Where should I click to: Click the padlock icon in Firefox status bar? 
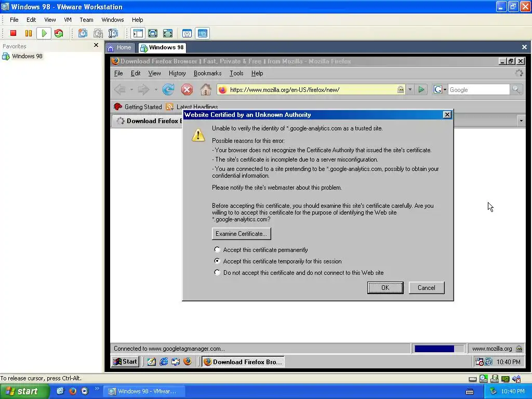coord(519,349)
